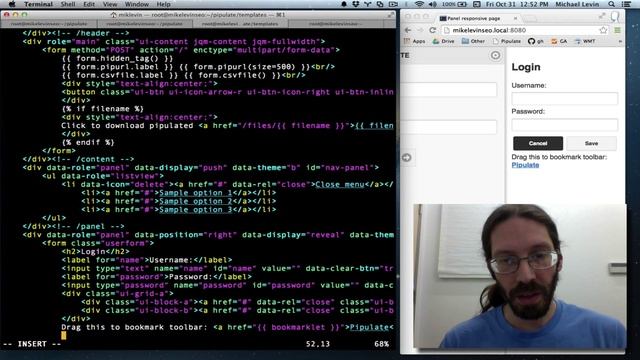This screenshot has height=360, width=640.
Task: Click 'Sample option 2' text in Terminal
Action: coord(195,201)
